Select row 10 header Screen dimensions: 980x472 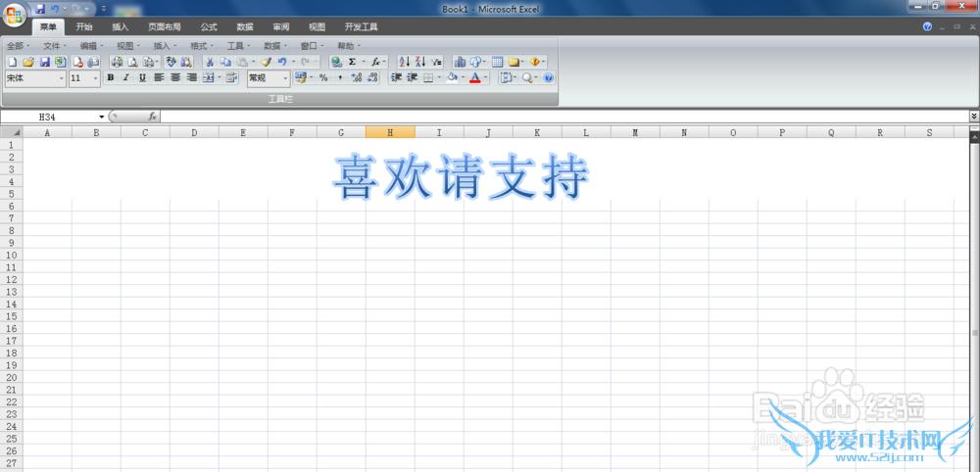tap(12, 255)
